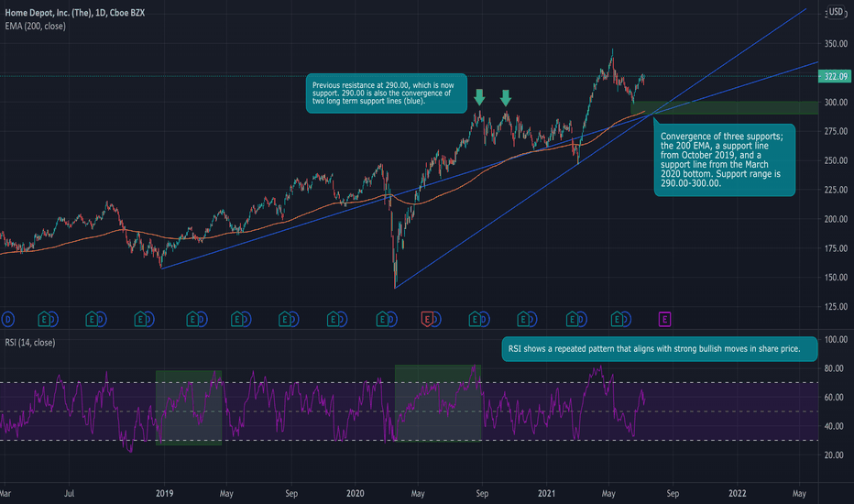The image size is (854, 504).
Task: Open the November 2020 earnings E marker
Action: click(x=523, y=319)
